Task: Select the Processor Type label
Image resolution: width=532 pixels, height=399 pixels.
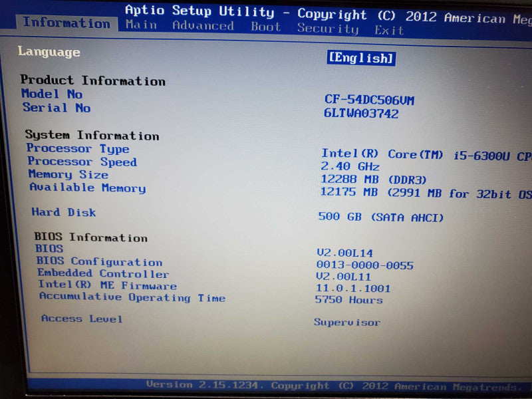Action: pos(78,148)
